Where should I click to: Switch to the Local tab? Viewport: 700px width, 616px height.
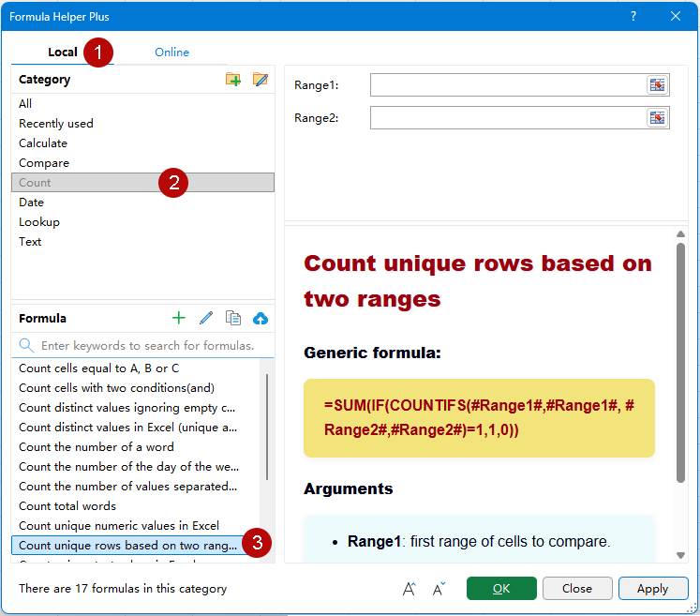tap(63, 53)
